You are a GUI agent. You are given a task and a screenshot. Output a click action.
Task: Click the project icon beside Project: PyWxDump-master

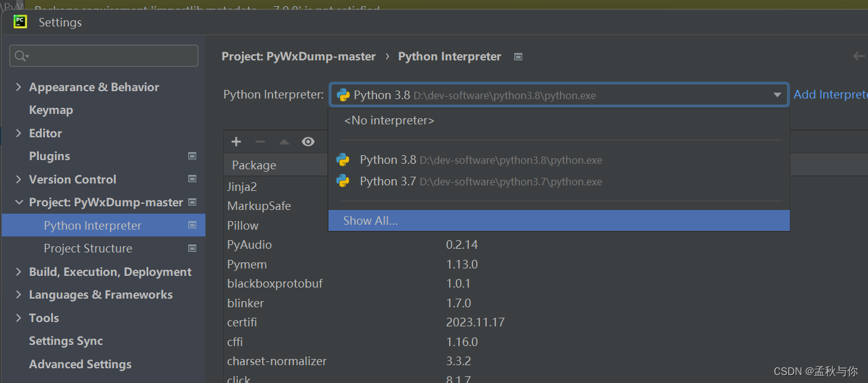pyautogui.click(x=193, y=202)
